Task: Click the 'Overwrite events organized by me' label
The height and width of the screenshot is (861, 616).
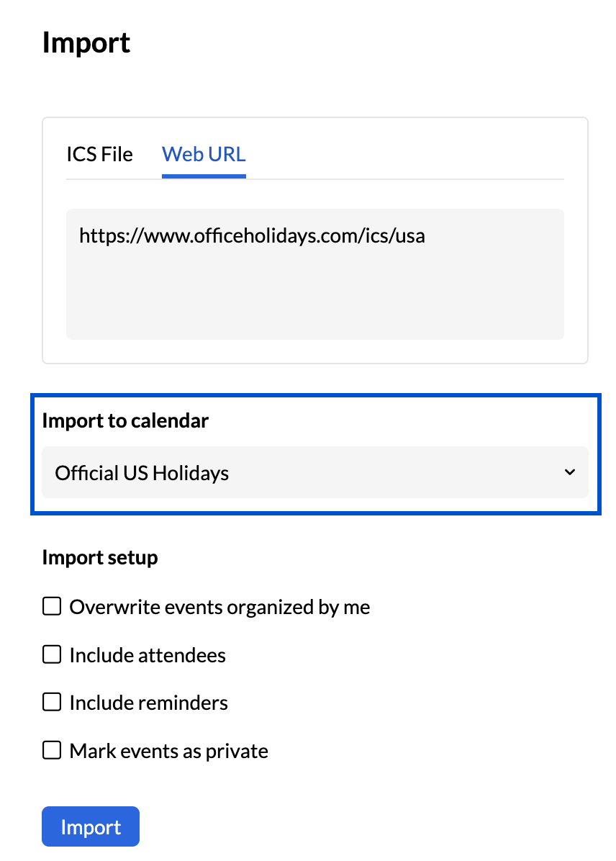Action: point(219,608)
